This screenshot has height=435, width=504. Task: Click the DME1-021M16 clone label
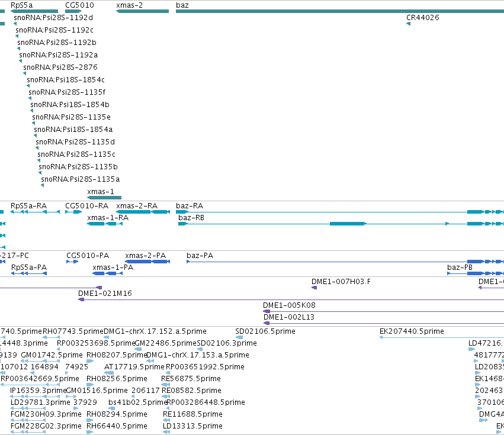tap(105, 294)
